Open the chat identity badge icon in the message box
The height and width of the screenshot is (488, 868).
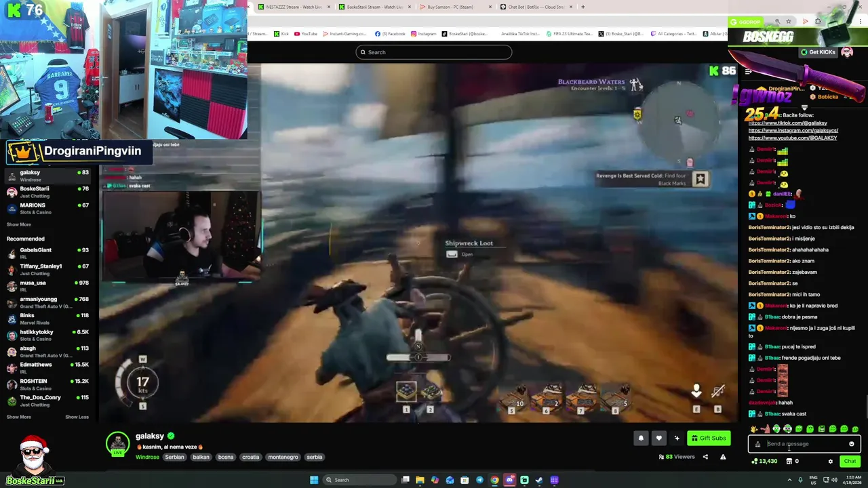coord(757,444)
